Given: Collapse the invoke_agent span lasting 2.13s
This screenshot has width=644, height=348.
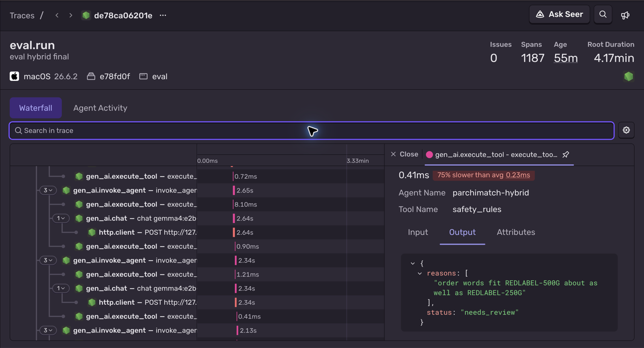Looking at the screenshot, I should tap(48, 330).
